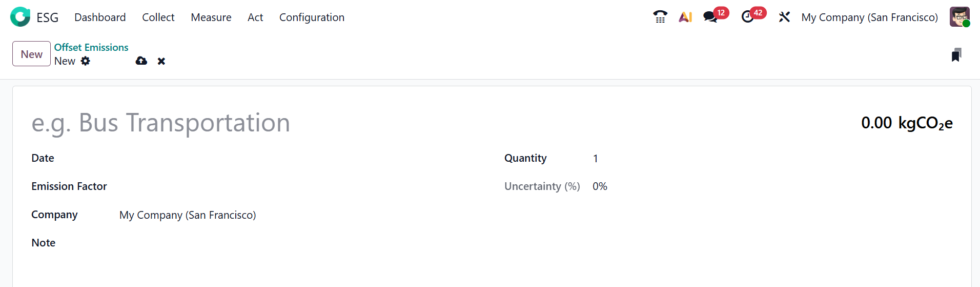Click the New record button
Screen dimensions: 980x287
pyautogui.click(x=31, y=54)
